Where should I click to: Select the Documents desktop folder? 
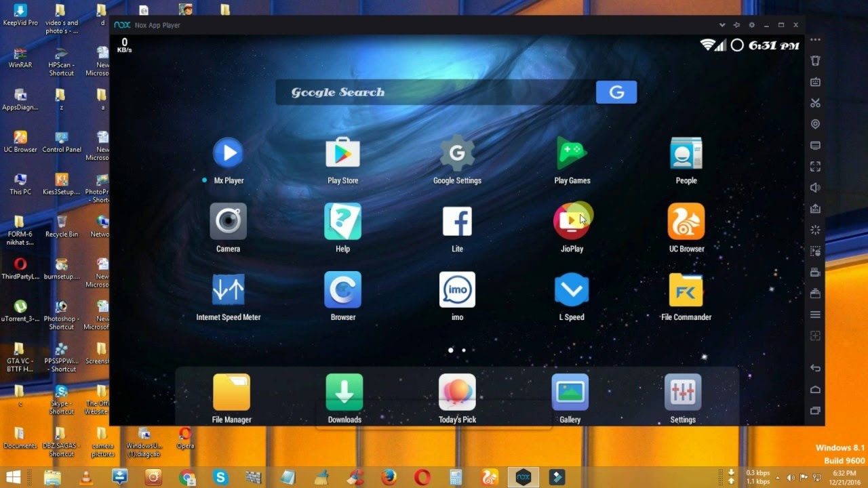(20, 438)
